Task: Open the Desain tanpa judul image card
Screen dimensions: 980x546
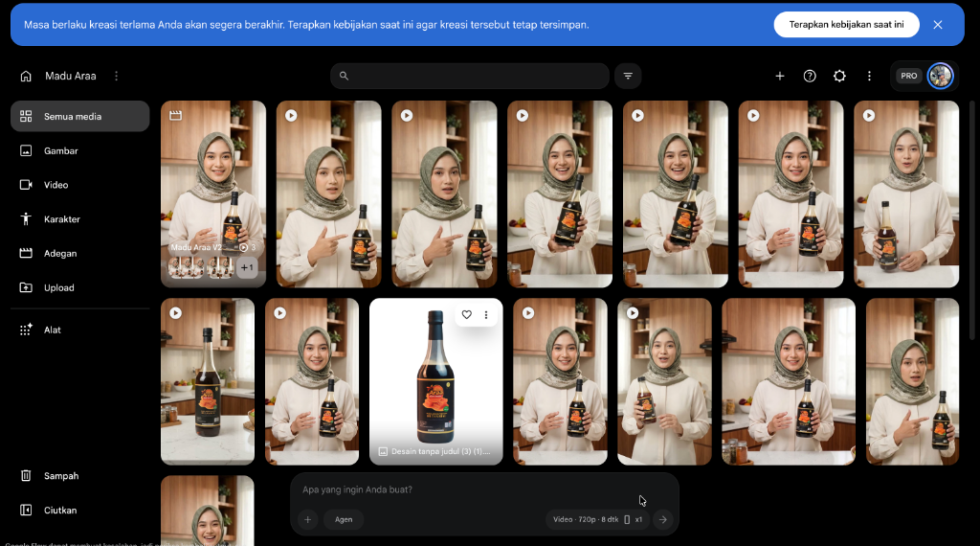Action: click(436, 381)
